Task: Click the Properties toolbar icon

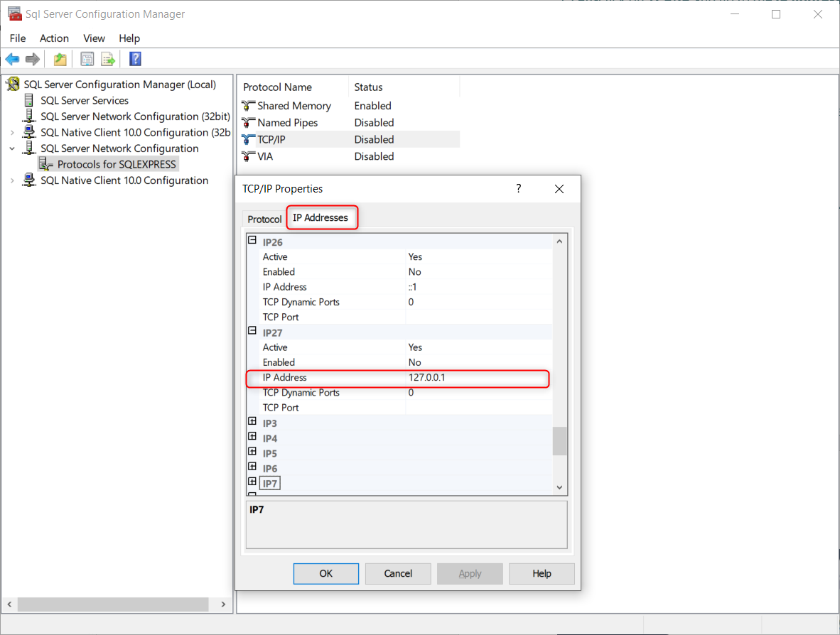Action: (x=87, y=59)
